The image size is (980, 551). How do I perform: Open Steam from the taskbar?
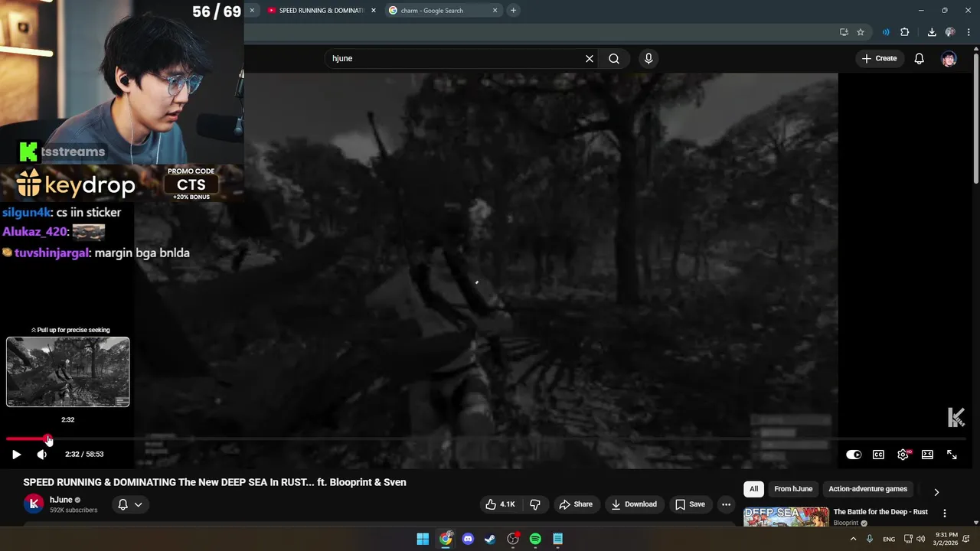[490, 539]
